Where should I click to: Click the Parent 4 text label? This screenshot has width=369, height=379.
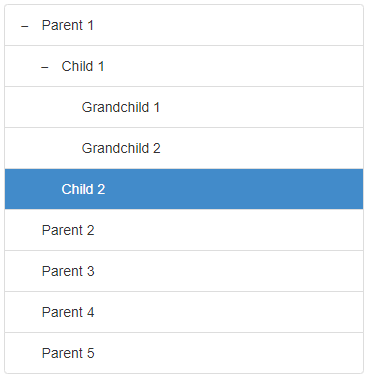68,312
